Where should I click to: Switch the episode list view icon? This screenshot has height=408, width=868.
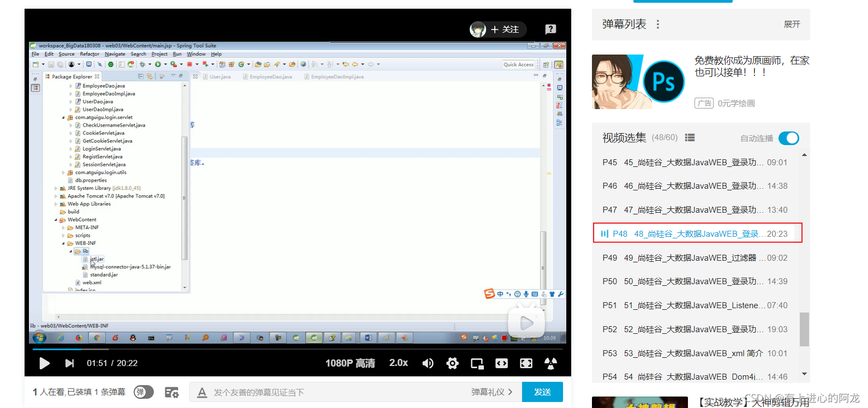click(x=690, y=138)
